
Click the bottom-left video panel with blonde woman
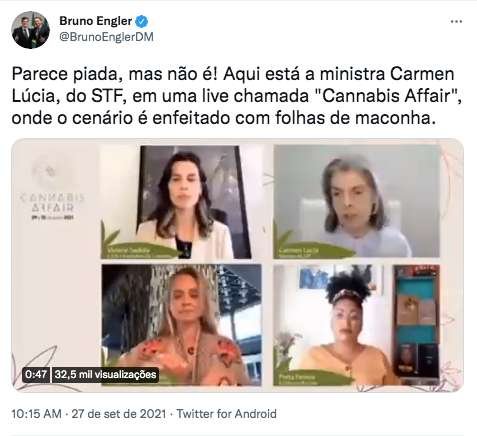181,325
